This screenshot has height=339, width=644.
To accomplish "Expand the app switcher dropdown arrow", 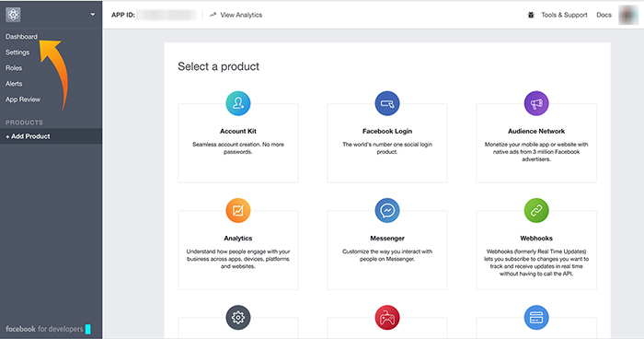I will (93, 15).
